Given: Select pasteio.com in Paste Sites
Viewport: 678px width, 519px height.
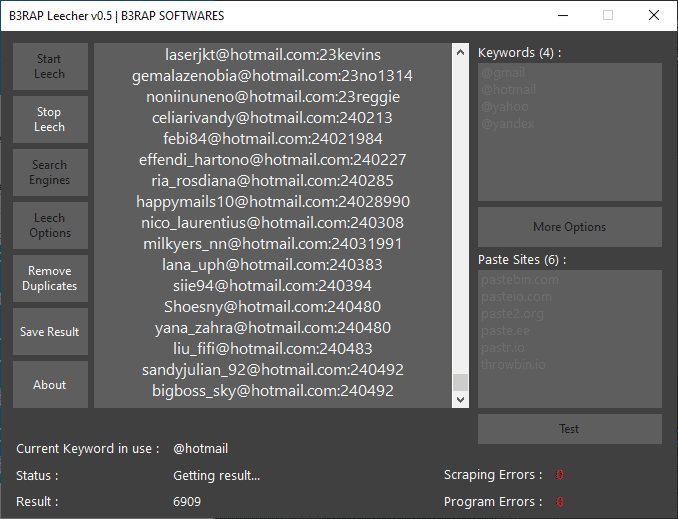Looking at the screenshot, I should click(x=516, y=297).
